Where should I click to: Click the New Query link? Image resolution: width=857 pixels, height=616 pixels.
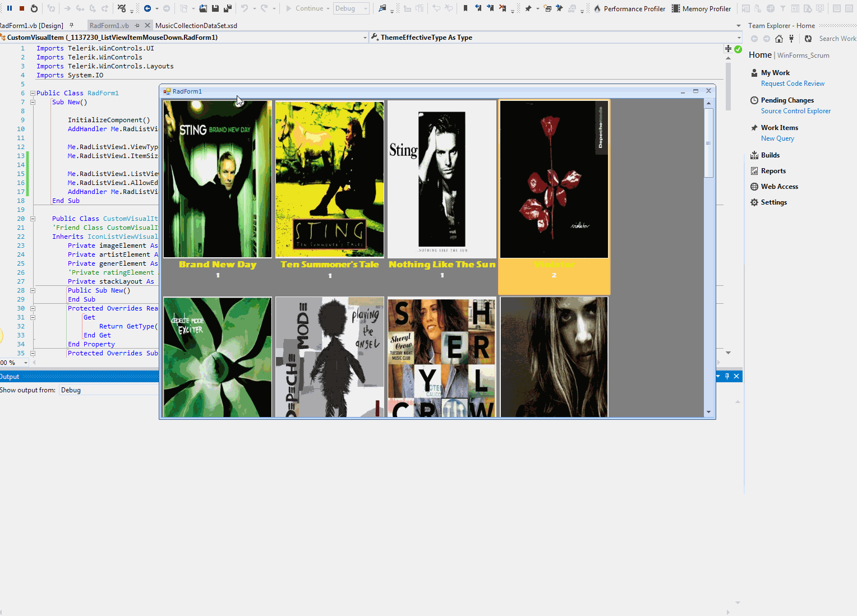[x=777, y=138]
